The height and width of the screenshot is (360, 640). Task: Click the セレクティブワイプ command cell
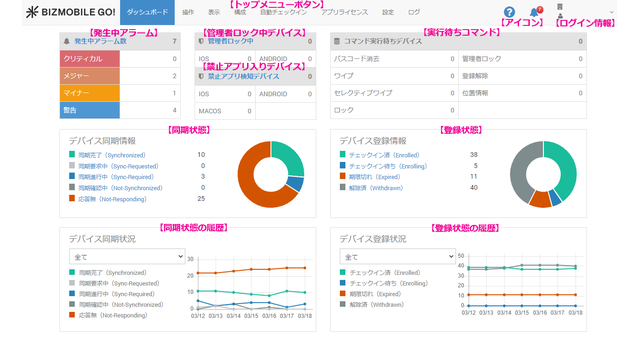click(394, 93)
